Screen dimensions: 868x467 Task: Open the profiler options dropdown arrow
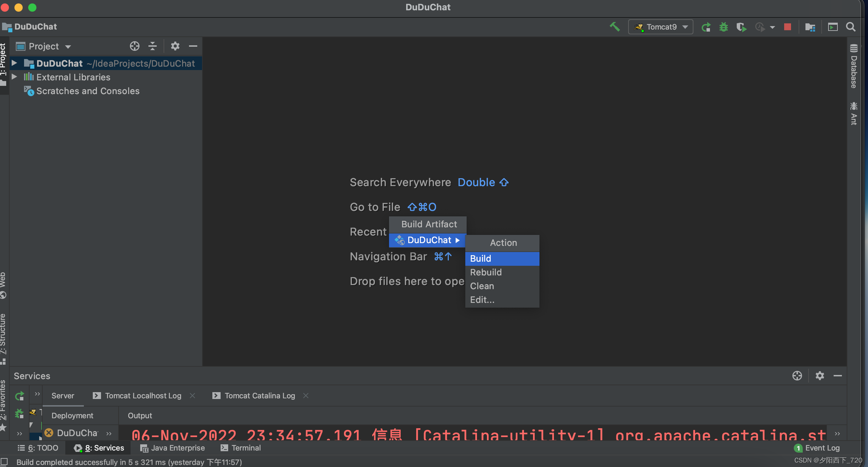[772, 27]
